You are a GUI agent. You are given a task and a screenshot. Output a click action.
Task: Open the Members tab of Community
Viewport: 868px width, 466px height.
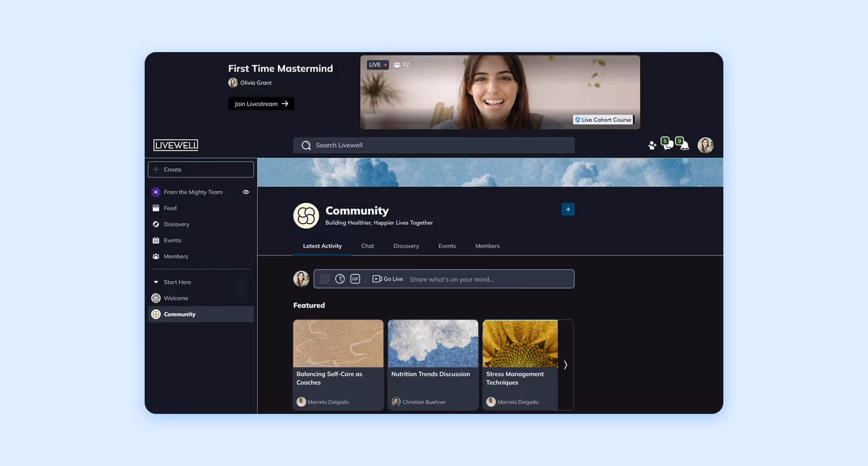(x=487, y=246)
